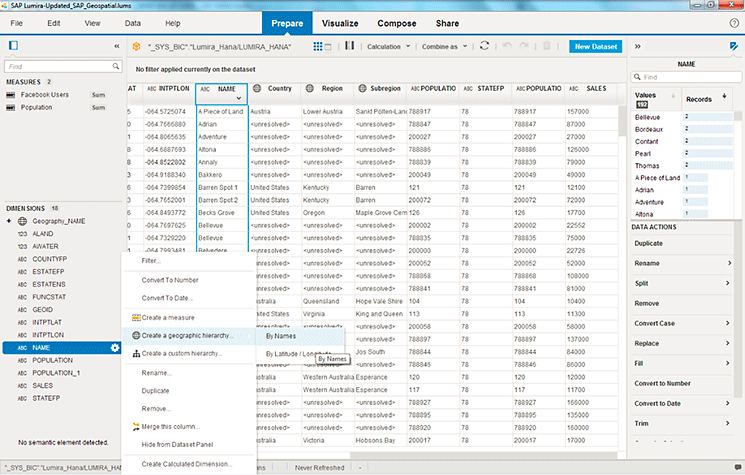Click Convert to Date under Data Actions
Viewport: 745px width, 475px height.
[x=657, y=403]
